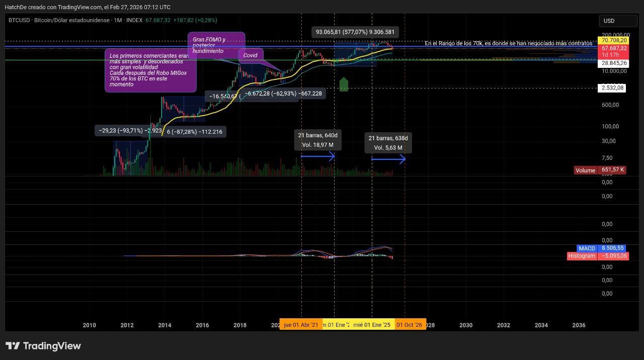Screen dimensions: 644x360
Task: Click the 2.532,08 price label
Action: click(x=613, y=88)
